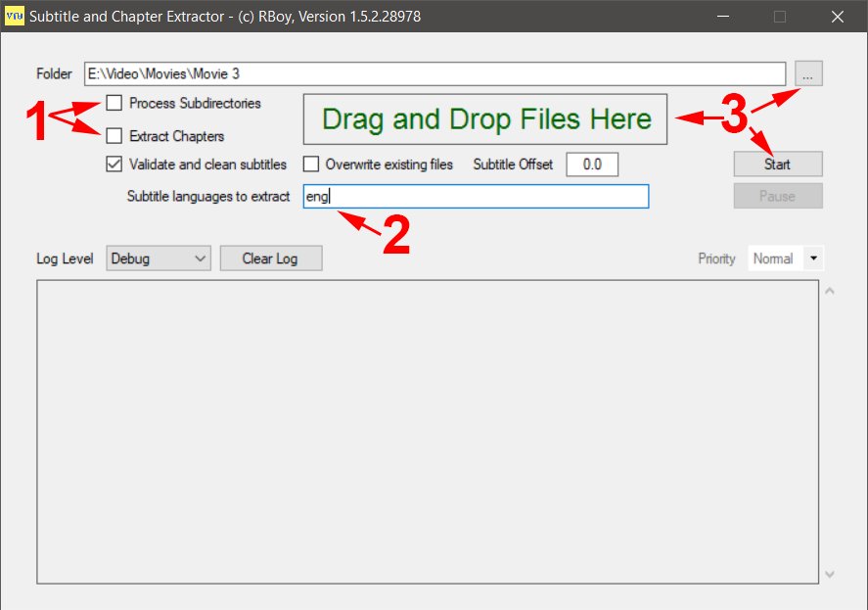Enable Process Subdirectories checkbox
The image size is (868, 610).
pyautogui.click(x=114, y=103)
